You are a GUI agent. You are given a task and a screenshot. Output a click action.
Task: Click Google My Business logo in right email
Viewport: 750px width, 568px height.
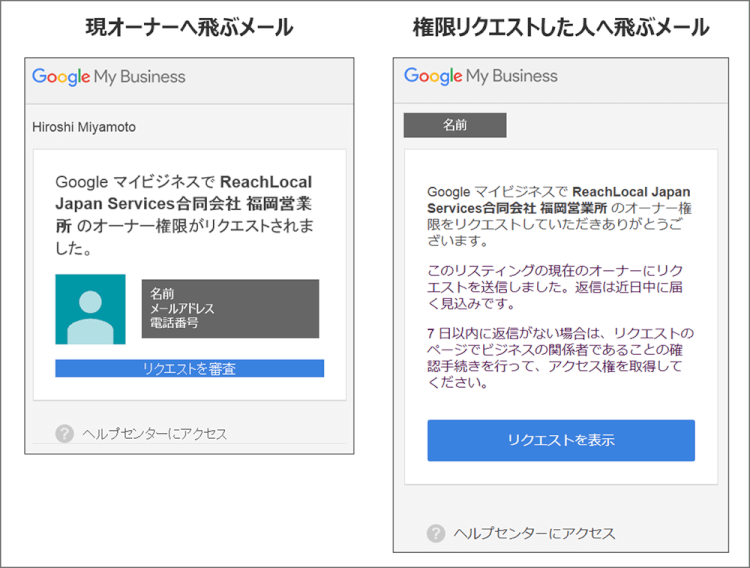(x=481, y=76)
